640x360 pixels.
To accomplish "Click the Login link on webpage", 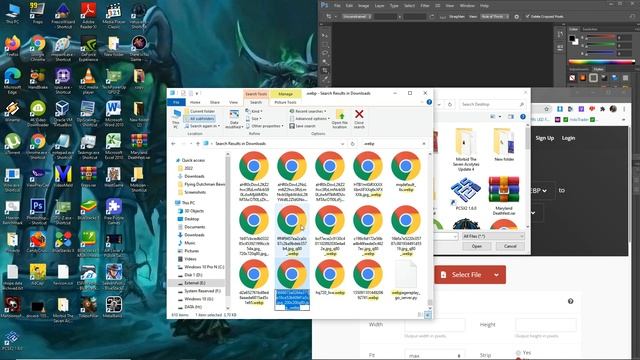I will click(x=568, y=138).
